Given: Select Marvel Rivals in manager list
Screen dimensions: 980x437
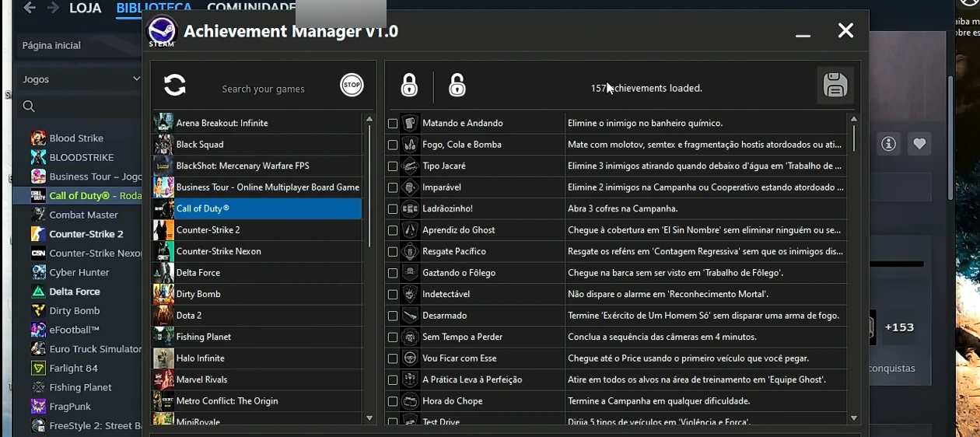Looking at the screenshot, I should coord(257,379).
